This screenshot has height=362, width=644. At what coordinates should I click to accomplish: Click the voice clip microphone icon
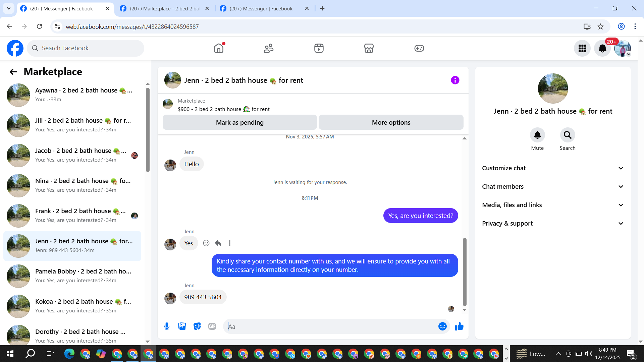pos(167,326)
